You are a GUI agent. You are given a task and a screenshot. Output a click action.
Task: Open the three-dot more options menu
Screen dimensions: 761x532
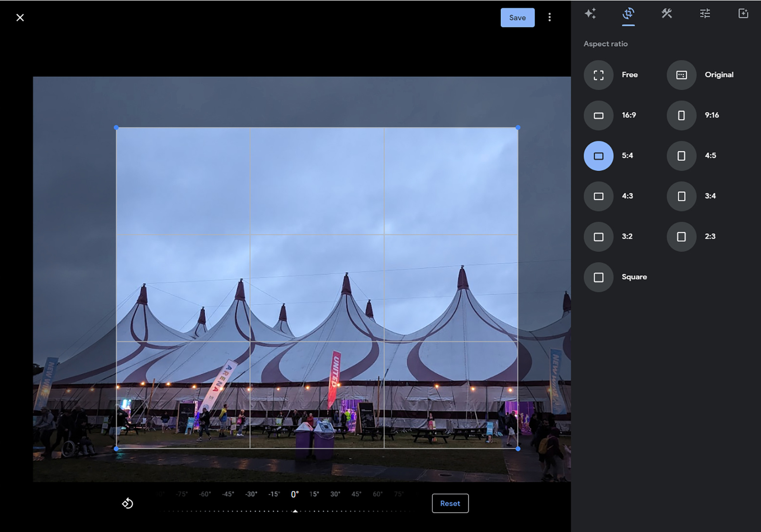549,17
